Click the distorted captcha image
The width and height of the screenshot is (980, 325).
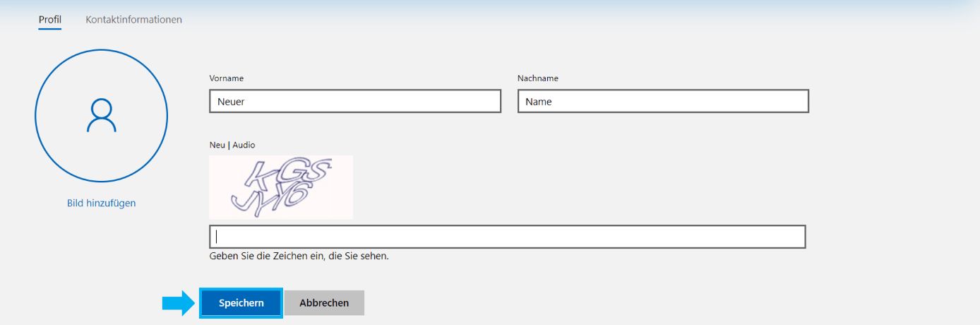pyautogui.click(x=281, y=187)
